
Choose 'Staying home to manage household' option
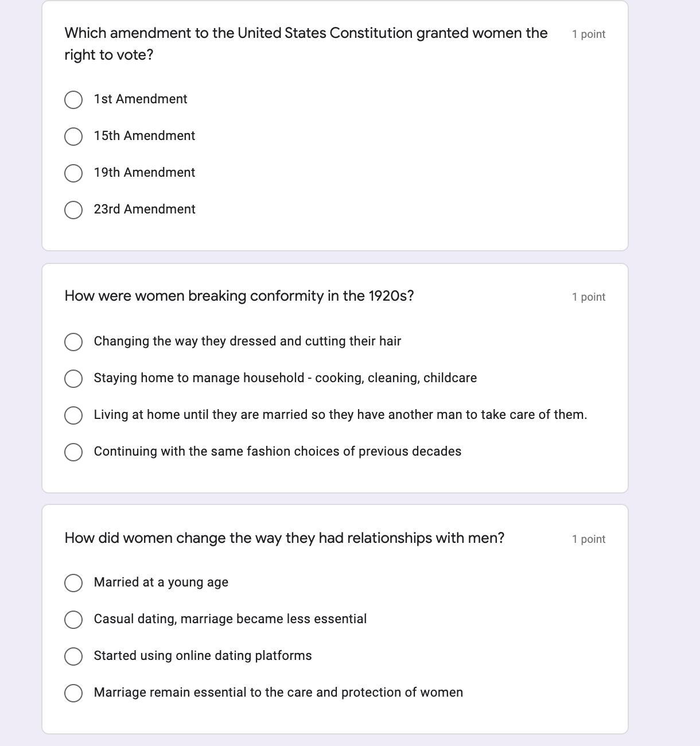pos(73,379)
